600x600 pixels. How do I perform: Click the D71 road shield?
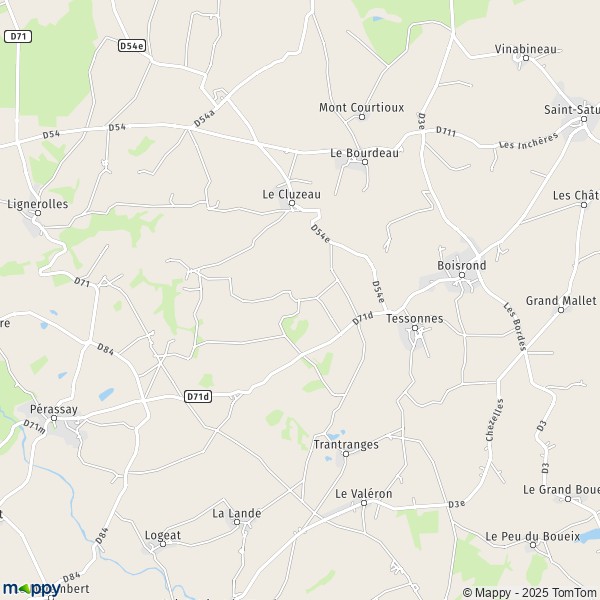pos(18,37)
